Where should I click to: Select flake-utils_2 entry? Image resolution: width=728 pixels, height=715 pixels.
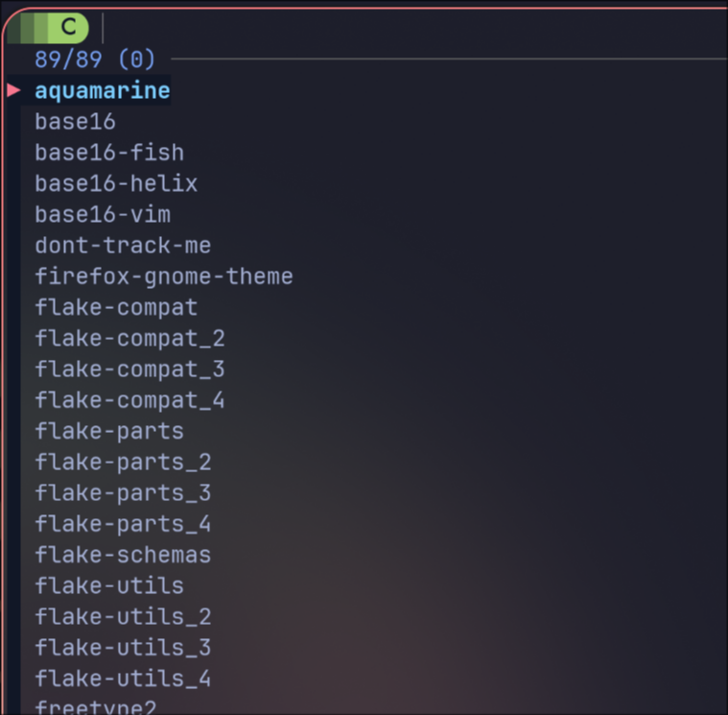click(x=123, y=617)
